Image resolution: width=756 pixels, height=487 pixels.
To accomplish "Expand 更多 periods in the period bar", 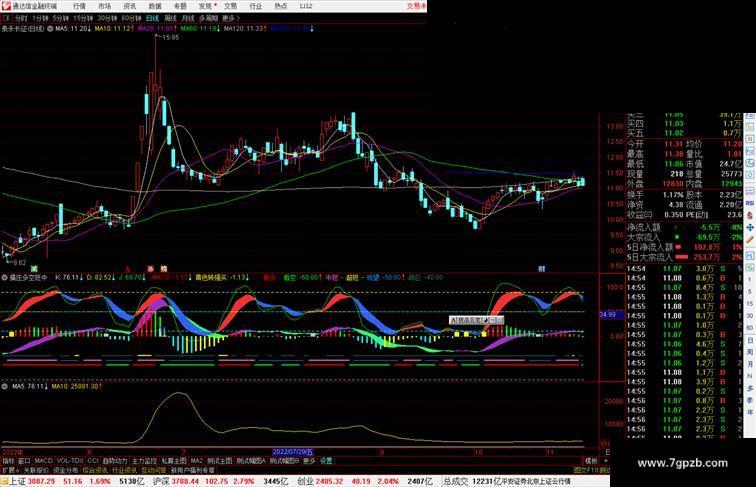I will tap(230, 18).
